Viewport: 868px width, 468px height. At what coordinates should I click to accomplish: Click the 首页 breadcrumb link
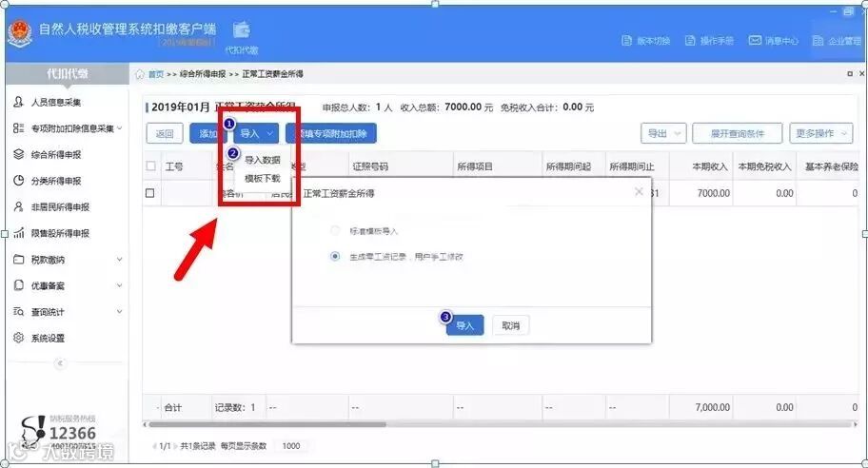[155, 74]
